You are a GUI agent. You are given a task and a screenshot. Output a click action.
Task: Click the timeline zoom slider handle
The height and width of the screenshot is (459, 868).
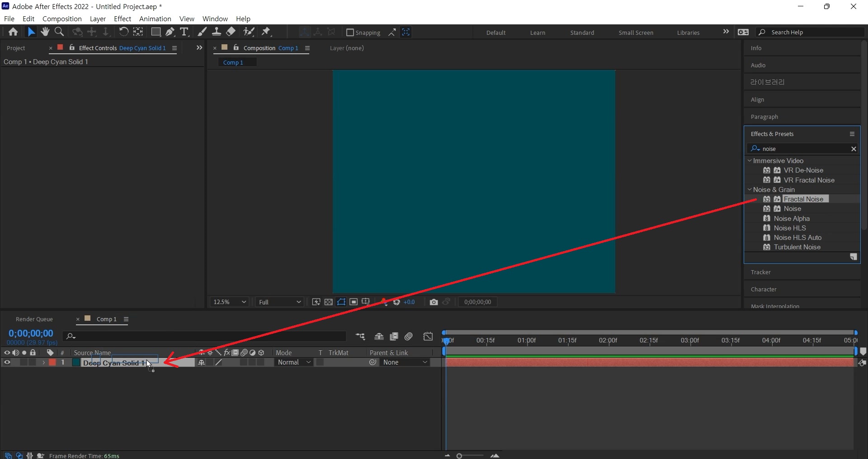click(459, 456)
